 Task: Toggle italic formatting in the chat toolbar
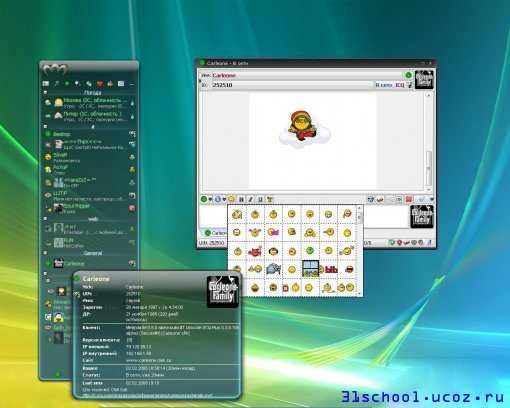251,199
